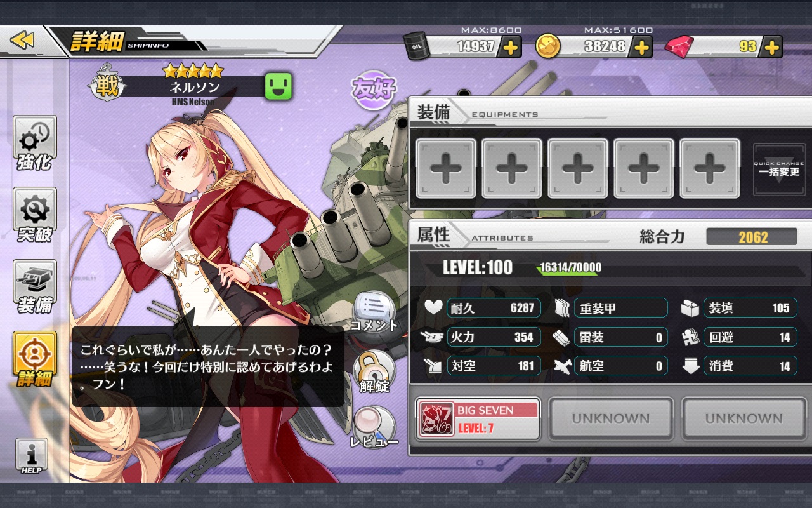Add oil with the plus button

(511, 47)
